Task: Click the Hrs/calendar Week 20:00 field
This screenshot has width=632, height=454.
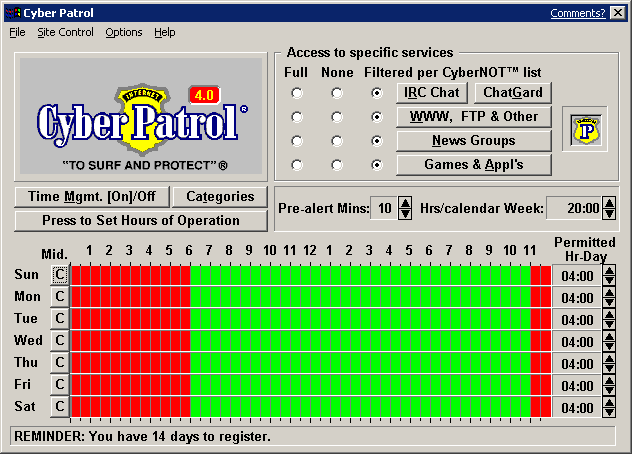Action: (x=574, y=209)
